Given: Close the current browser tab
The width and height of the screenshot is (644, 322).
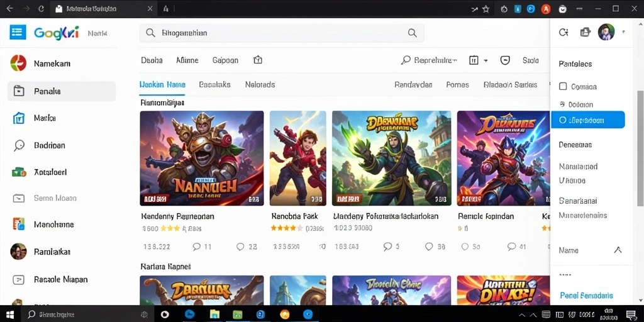Looking at the screenshot, I should tap(150, 9).
